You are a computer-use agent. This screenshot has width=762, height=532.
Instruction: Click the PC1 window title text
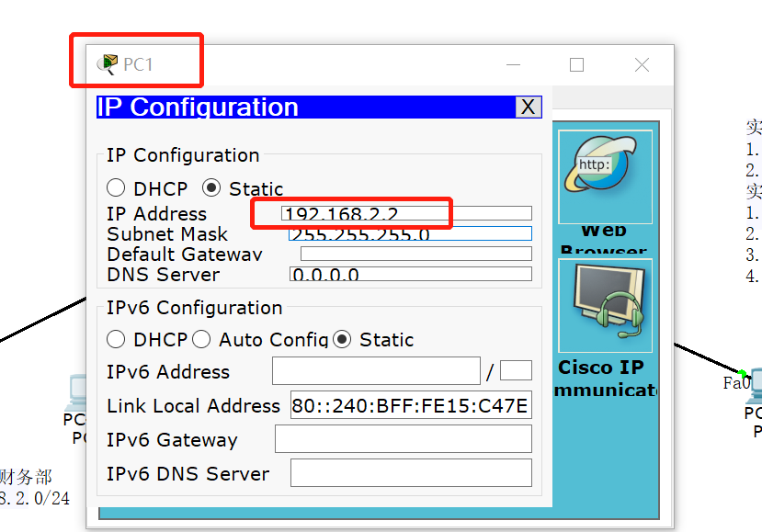138,64
